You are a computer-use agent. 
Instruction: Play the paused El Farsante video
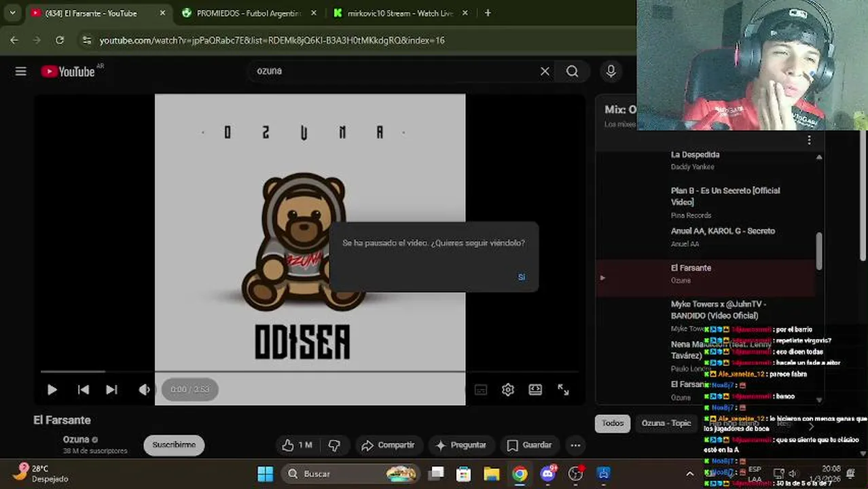point(52,390)
